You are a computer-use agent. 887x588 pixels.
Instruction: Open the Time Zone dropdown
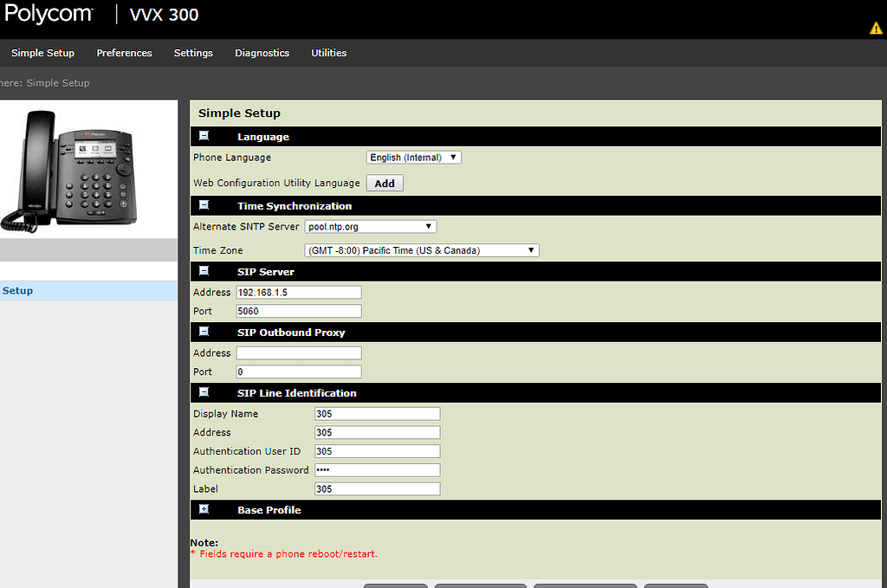tap(421, 249)
